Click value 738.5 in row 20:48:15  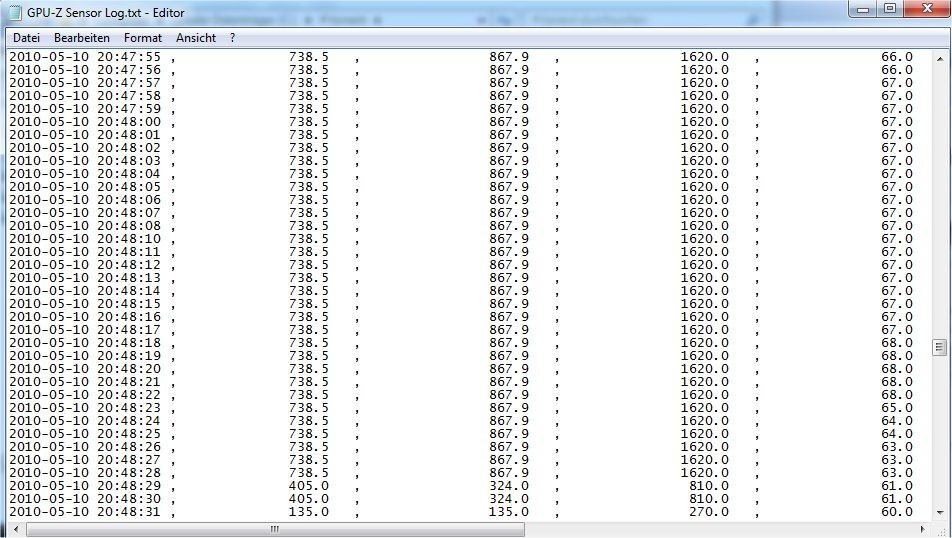tap(309, 304)
